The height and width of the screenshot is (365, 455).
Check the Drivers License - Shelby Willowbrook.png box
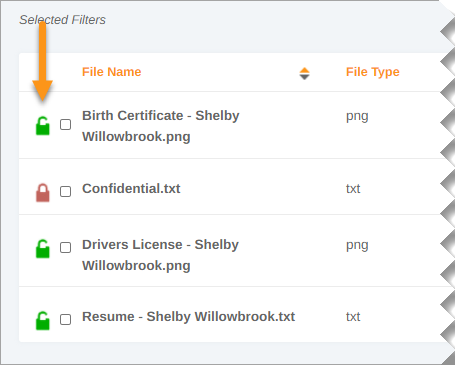[65, 248]
